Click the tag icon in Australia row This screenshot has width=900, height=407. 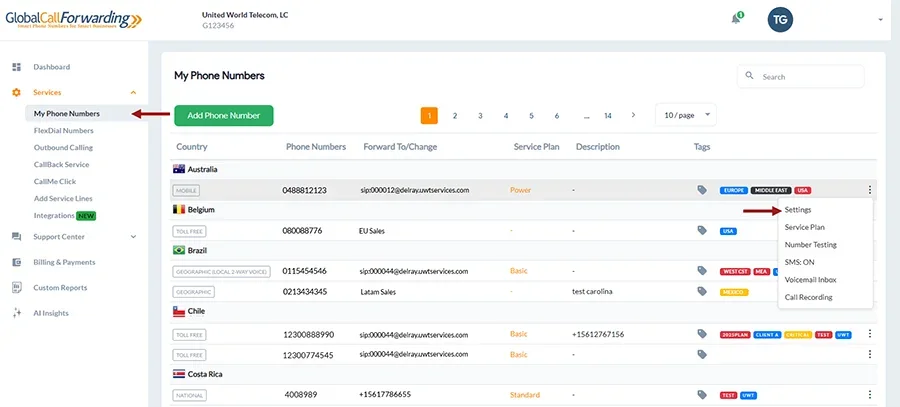[702, 190]
